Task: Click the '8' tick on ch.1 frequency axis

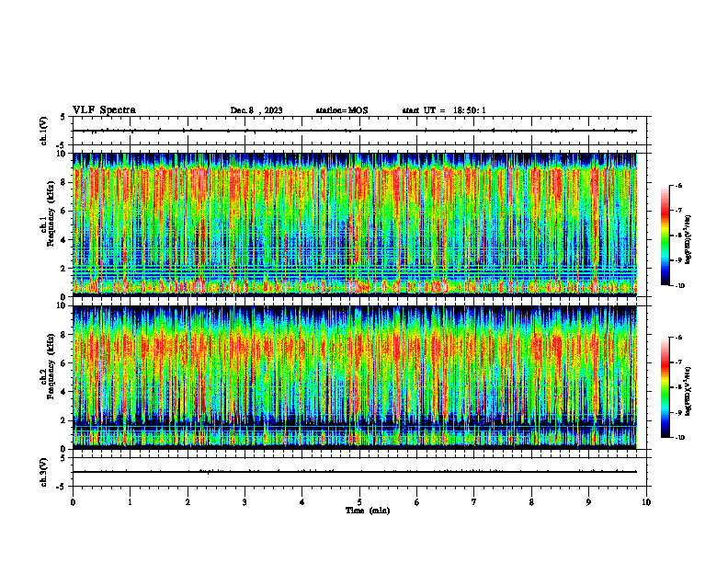Action: (x=64, y=182)
